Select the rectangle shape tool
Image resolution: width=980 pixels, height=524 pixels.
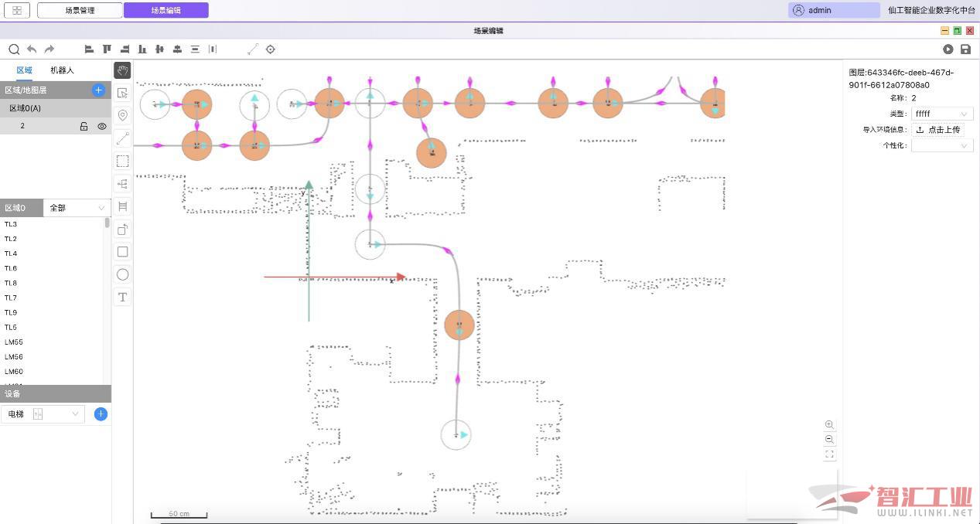point(122,252)
